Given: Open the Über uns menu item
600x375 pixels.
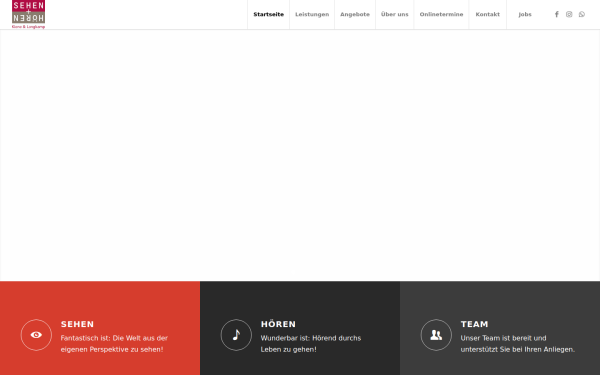Looking at the screenshot, I should point(395,14).
